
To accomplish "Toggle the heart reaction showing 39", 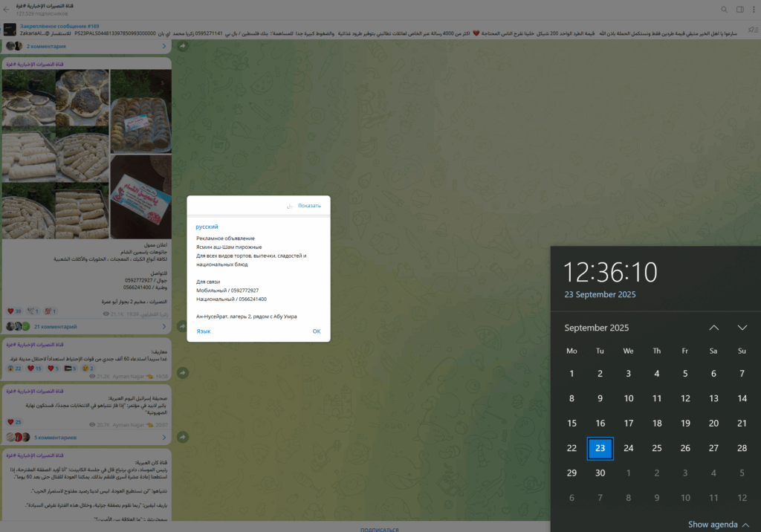I will click(x=14, y=311).
